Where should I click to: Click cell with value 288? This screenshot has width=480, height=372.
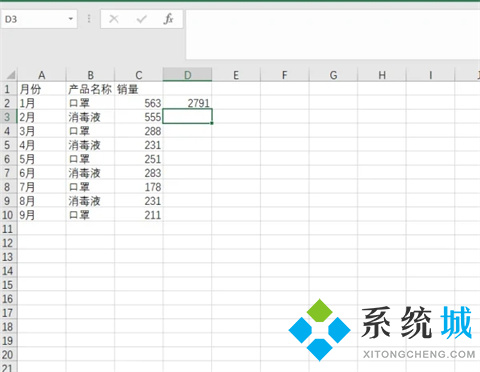coord(139,131)
